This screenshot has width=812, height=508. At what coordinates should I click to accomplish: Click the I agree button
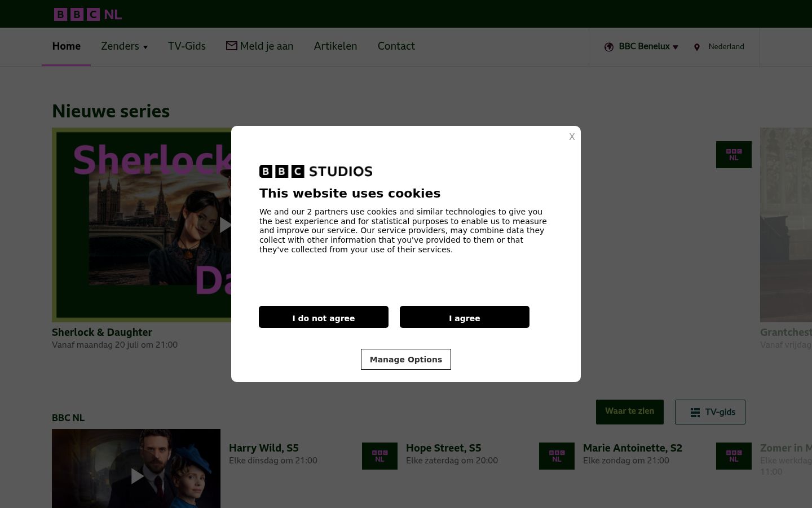465,317
